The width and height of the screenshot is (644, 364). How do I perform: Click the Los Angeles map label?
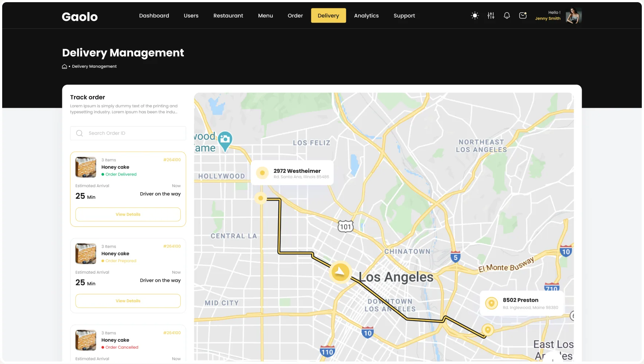coord(396,277)
